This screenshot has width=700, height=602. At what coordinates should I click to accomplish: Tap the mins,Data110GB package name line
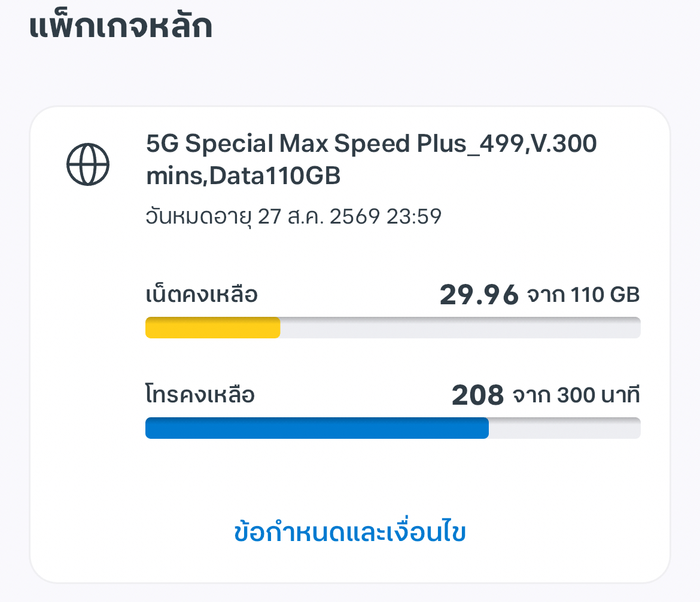click(244, 176)
